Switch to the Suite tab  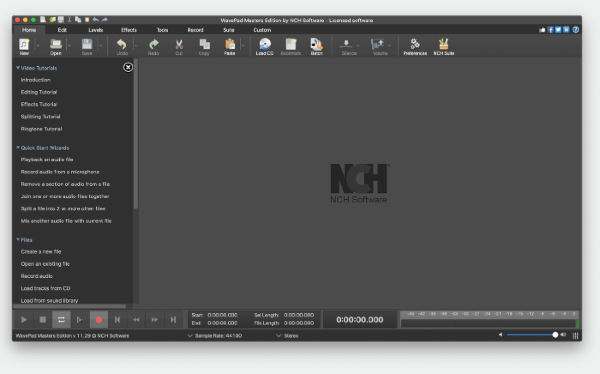pos(228,30)
